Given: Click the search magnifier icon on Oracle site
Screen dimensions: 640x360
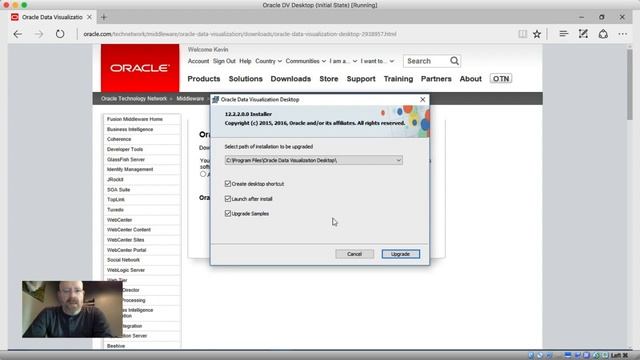Looking at the screenshot, I should 454,61.
